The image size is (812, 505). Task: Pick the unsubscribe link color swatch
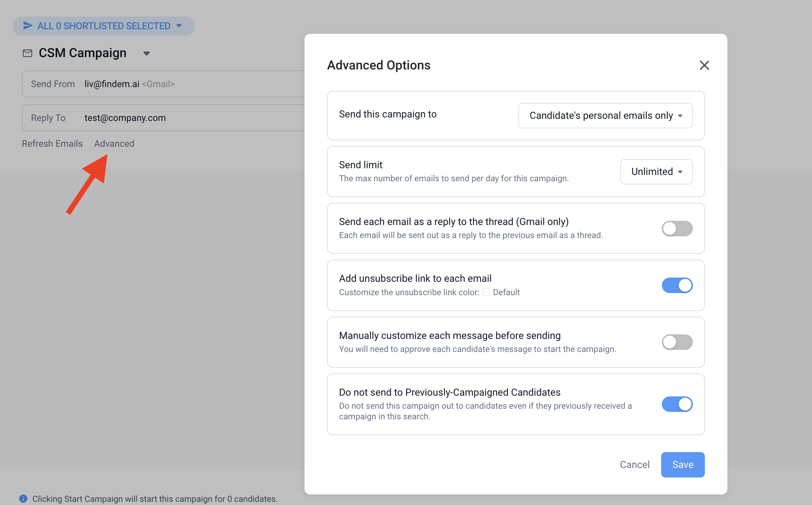click(x=486, y=292)
